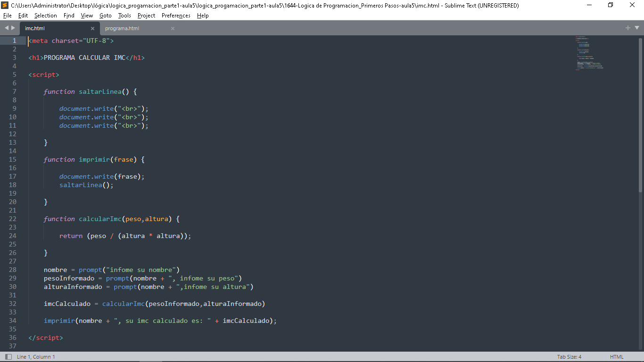This screenshot has height=362, width=644.
Task: Maximize or restore the window
Action: [611, 5]
